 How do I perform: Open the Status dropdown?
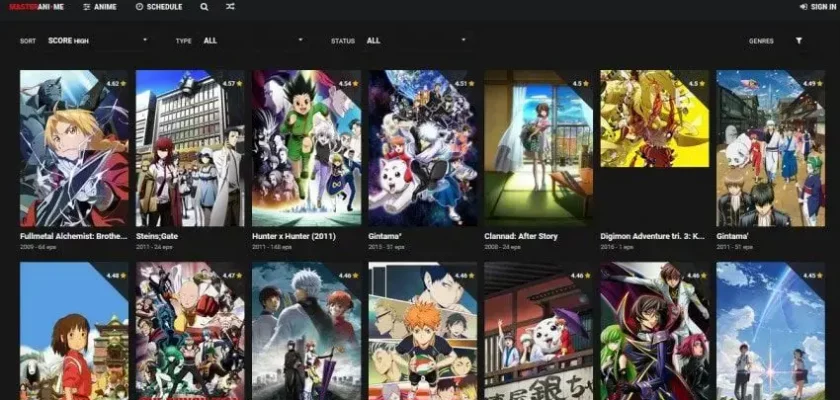[416, 41]
